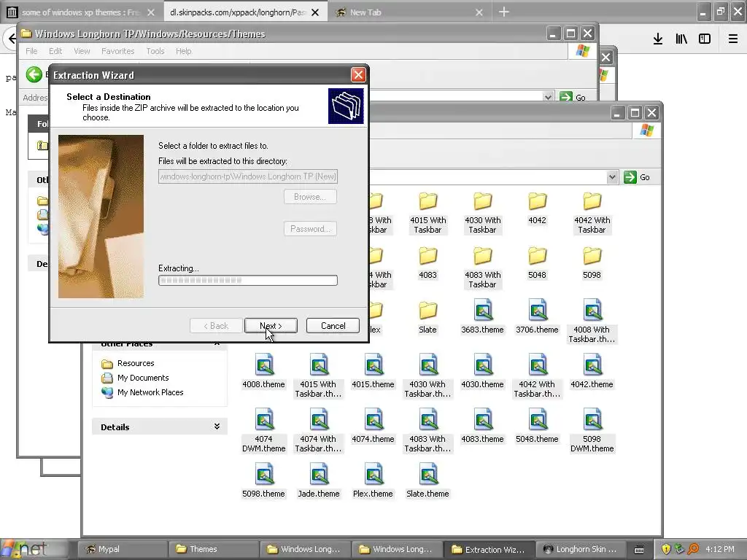Screen dimensions: 747x560
Task: Select the 5098 DWM.theme file
Action: point(592,431)
